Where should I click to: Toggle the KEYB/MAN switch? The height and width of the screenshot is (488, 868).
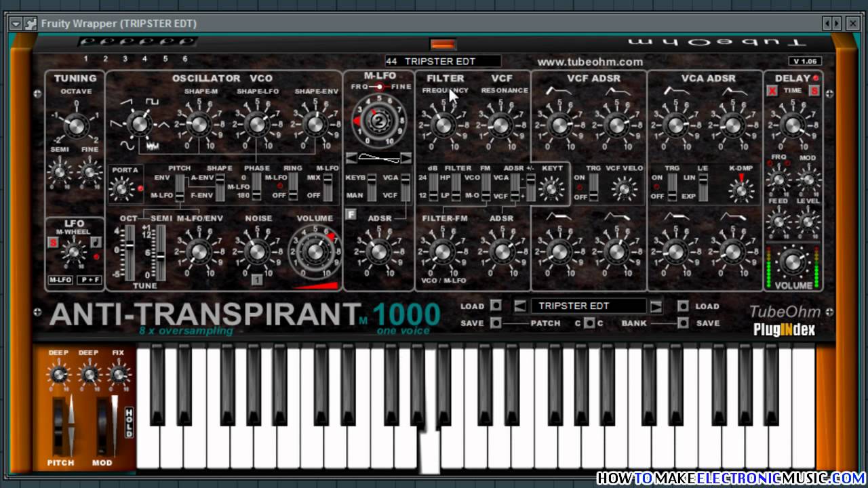click(372, 187)
